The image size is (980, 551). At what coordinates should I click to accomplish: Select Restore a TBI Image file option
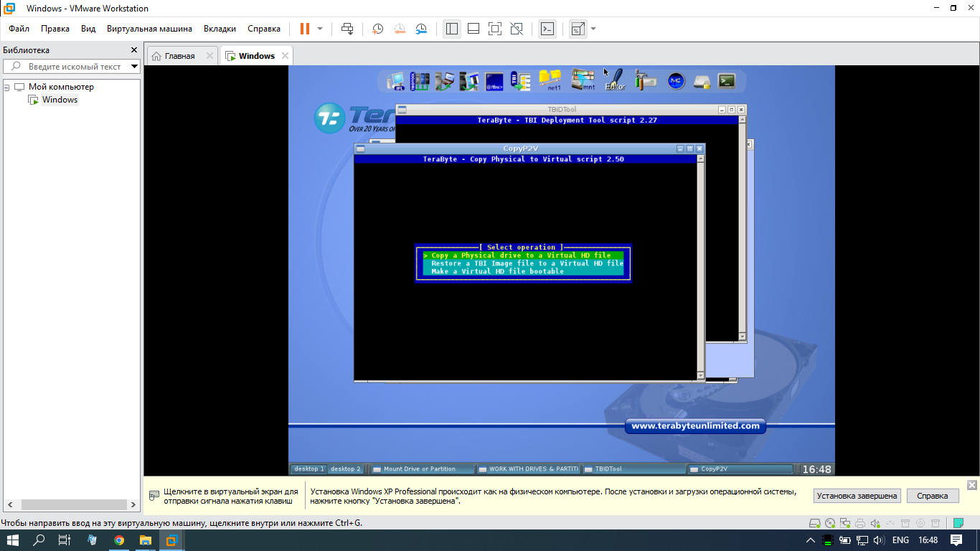(x=523, y=263)
